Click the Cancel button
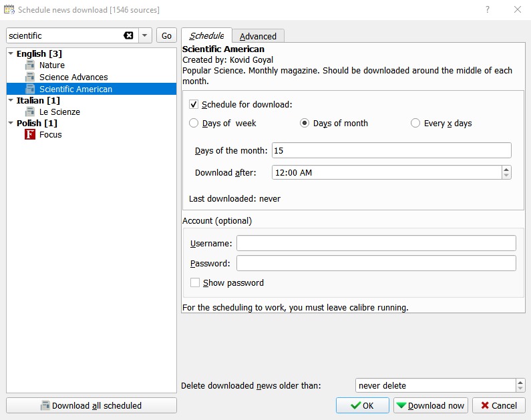The height and width of the screenshot is (420, 531). 499,405
